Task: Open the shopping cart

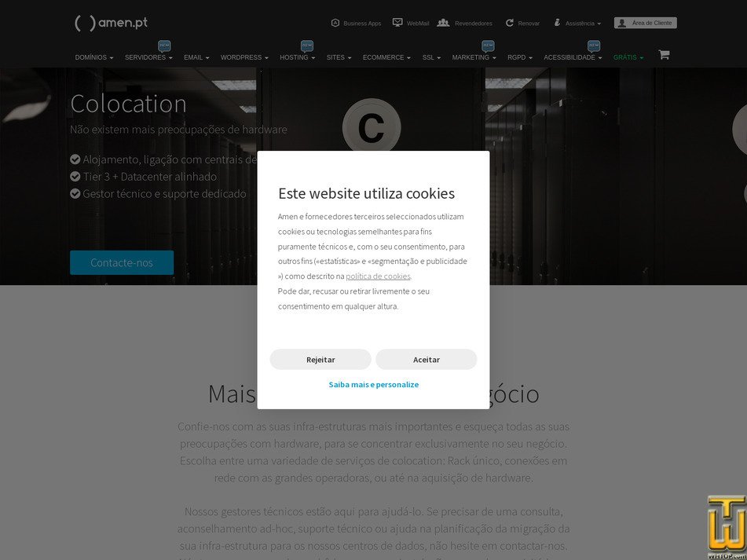Action: [664, 54]
